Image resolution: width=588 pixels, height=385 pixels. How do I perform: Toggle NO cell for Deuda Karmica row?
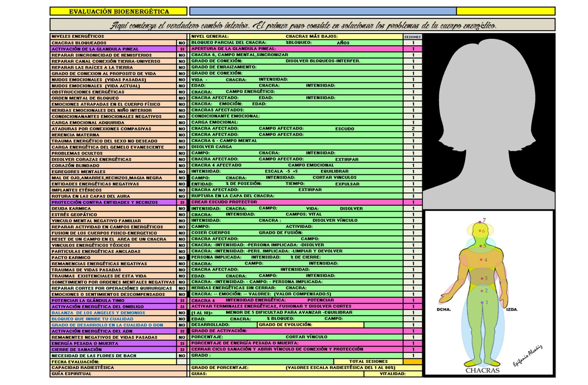coord(182,208)
